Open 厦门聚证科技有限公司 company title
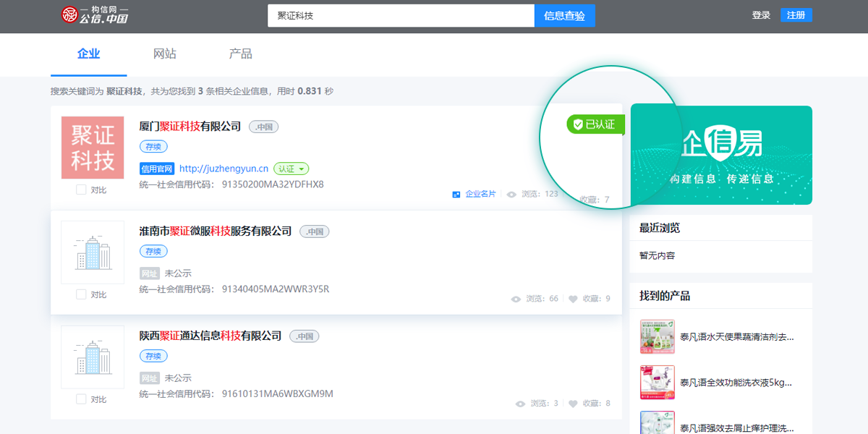Image resolution: width=868 pixels, height=434 pixels. pos(190,127)
